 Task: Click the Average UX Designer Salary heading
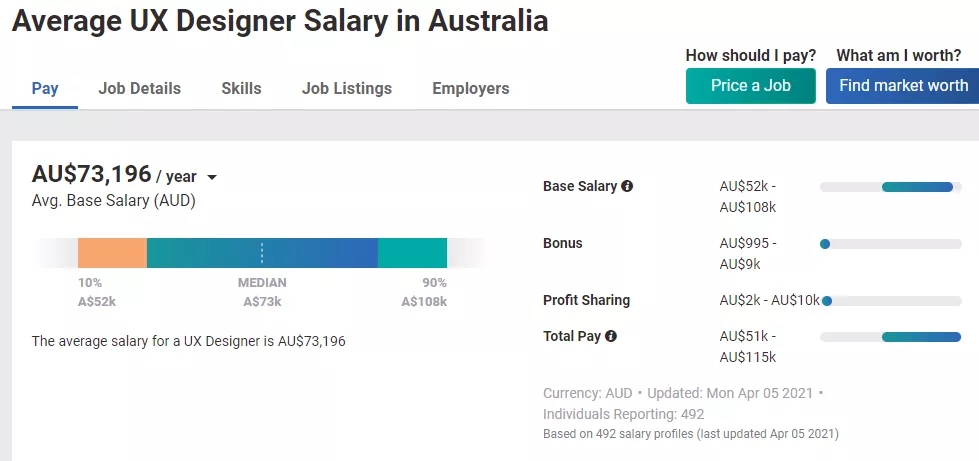[x=280, y=21]
